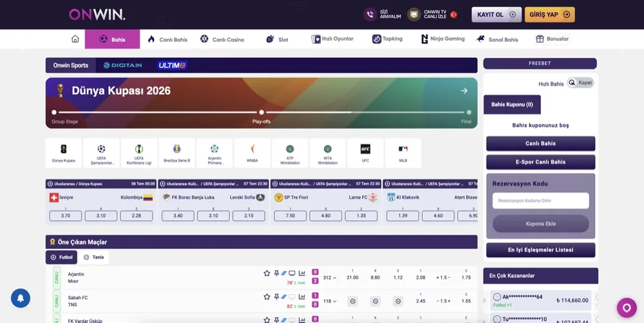Switch to the ULTIM8 provider tab
Screen dimensions: 644x323
(x=173, y=65)
